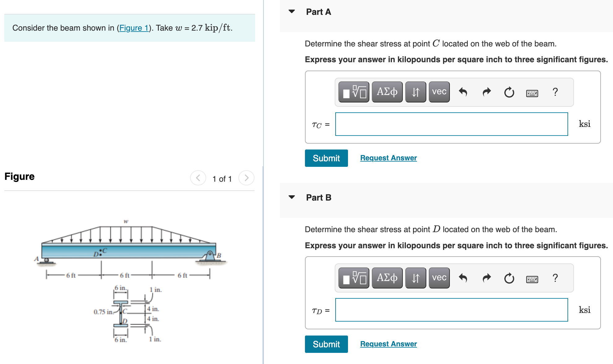Go to previous figure with left arrow
The image size is (613, 364).
[198, 178]
